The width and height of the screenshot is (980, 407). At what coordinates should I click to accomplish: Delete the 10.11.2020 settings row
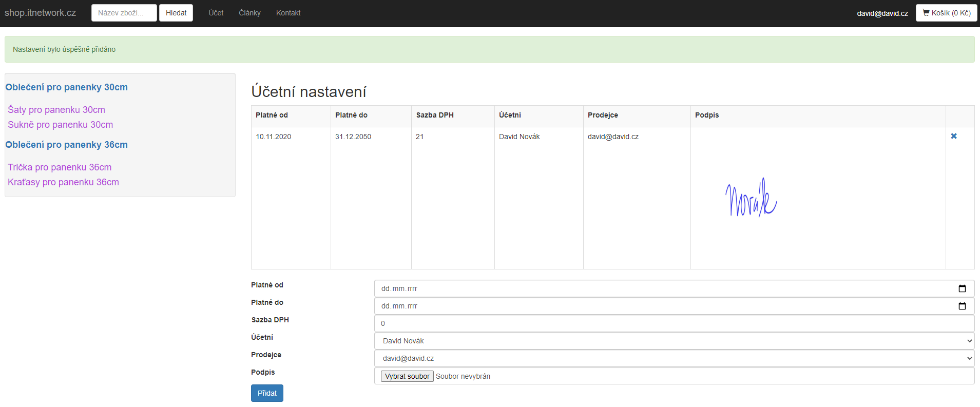954,136
